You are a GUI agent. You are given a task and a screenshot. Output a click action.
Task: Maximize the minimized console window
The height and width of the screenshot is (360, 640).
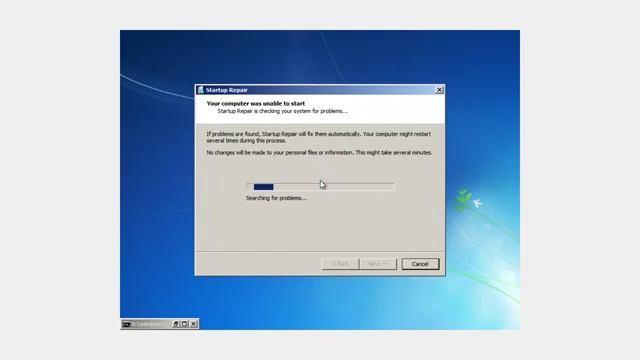184,324
